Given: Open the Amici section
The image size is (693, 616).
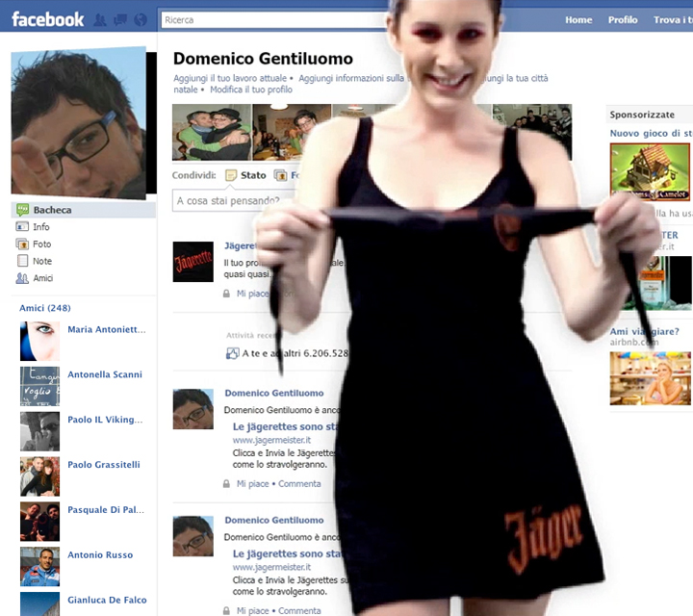Looking at the screenshot, I should (43, 278).
